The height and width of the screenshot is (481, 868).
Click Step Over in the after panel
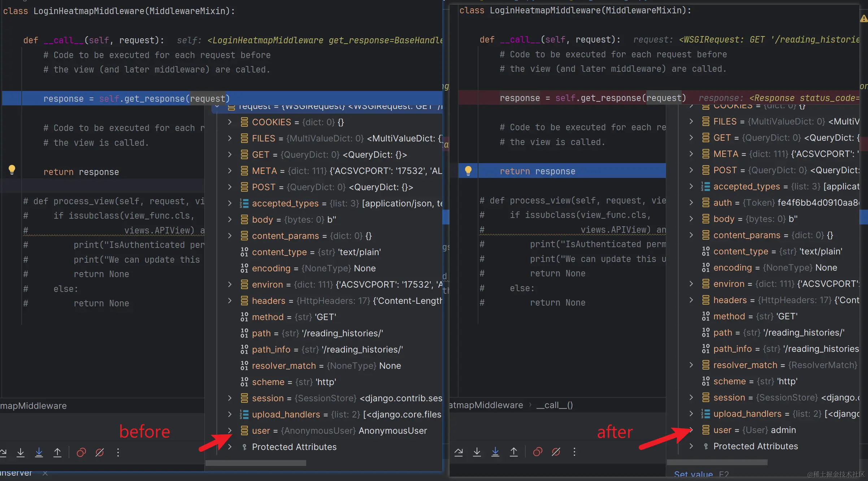click(x=459, y=451)
